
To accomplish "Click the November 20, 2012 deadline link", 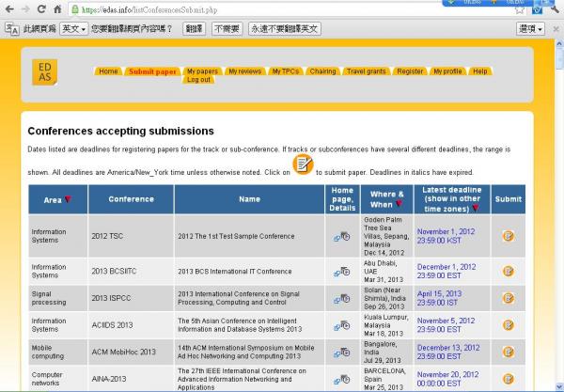I will [x=447, y=379].
